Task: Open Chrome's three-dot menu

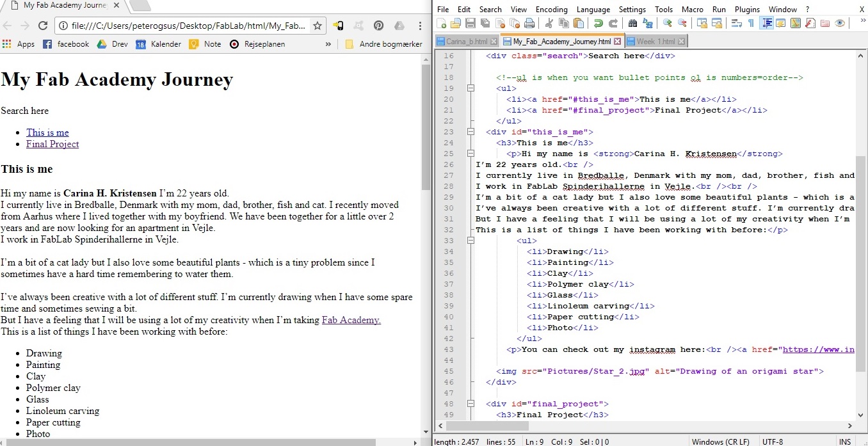Action: tap(420, 26)
